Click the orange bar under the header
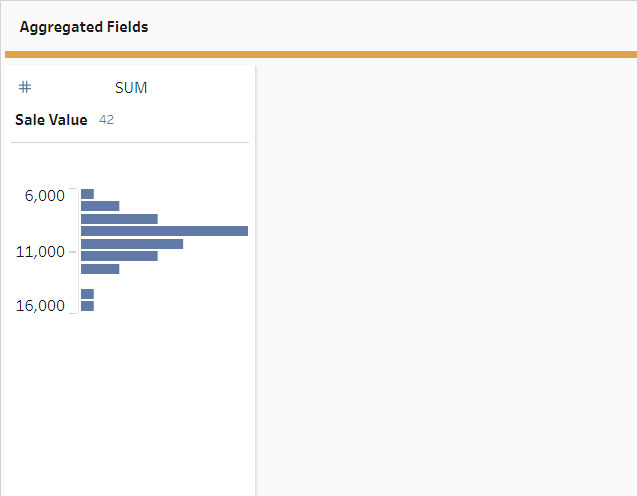Viewport: 637px width, 496px height. (x=320, y=54)
